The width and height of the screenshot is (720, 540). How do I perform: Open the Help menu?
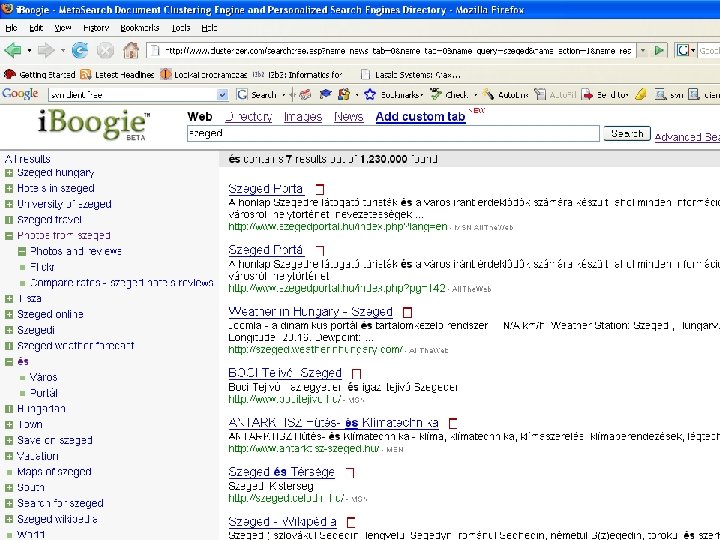pos(209,28)
